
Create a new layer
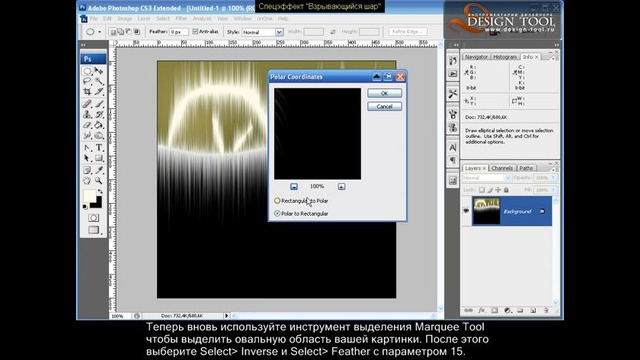[533, 311]
